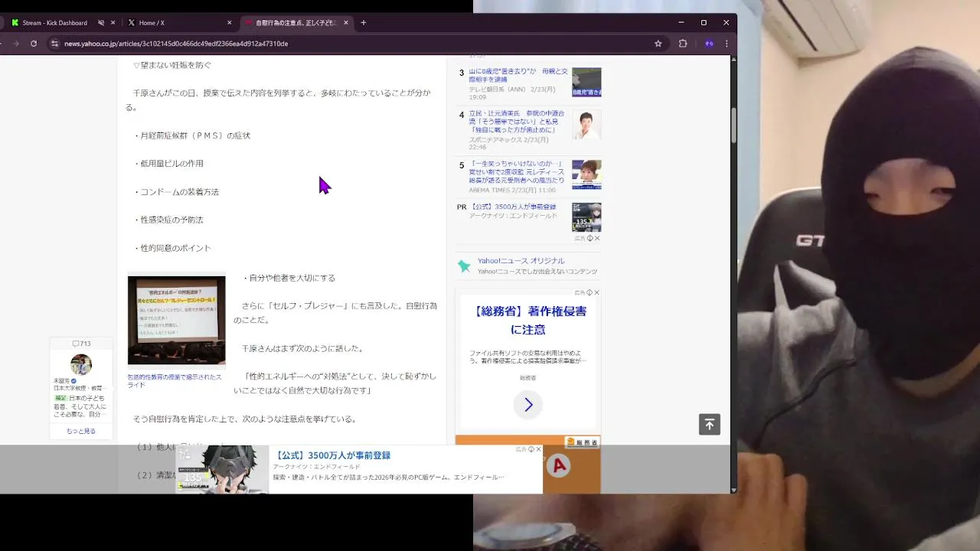The height and width of the screenshot is (551, 980).
Task: Close the Yahoo news article tab
Action: pos(345,23)
